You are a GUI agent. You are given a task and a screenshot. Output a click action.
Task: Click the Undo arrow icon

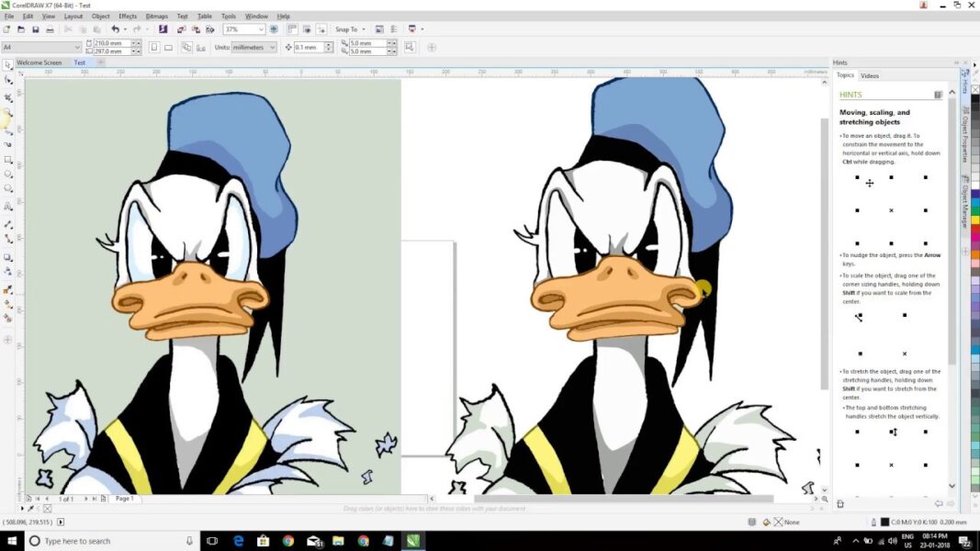(115, 29)
